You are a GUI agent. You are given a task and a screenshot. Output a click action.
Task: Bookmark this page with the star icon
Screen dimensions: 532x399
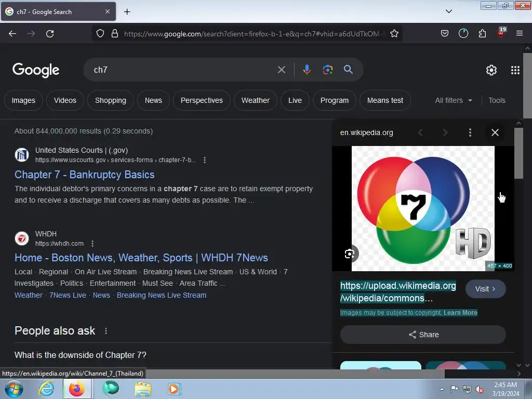[394, 33]
